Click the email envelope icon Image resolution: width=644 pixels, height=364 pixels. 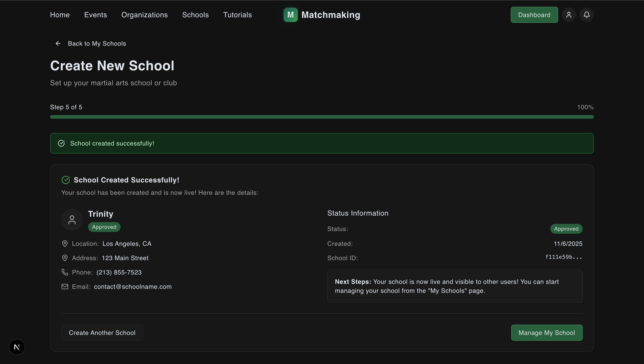[65, 286]
